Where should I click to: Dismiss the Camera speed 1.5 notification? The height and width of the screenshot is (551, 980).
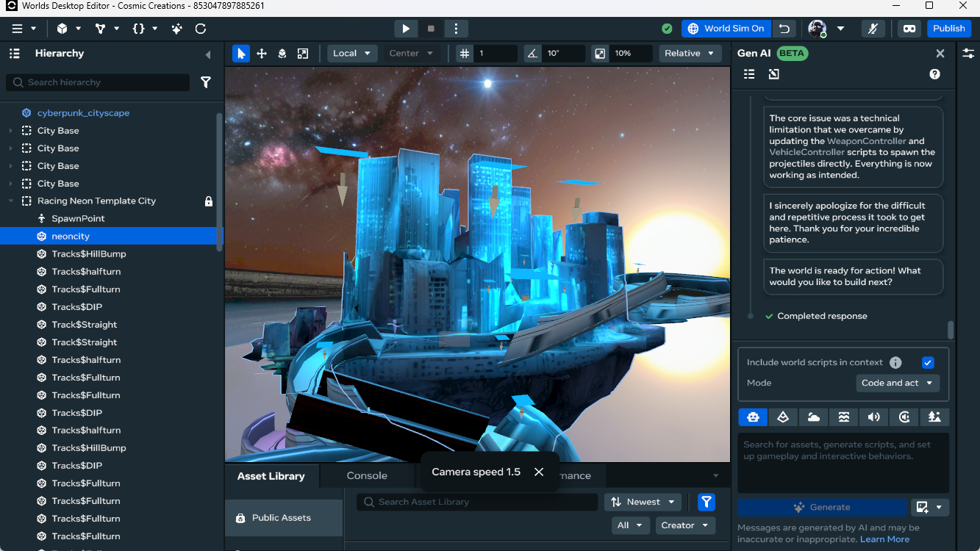539,472
